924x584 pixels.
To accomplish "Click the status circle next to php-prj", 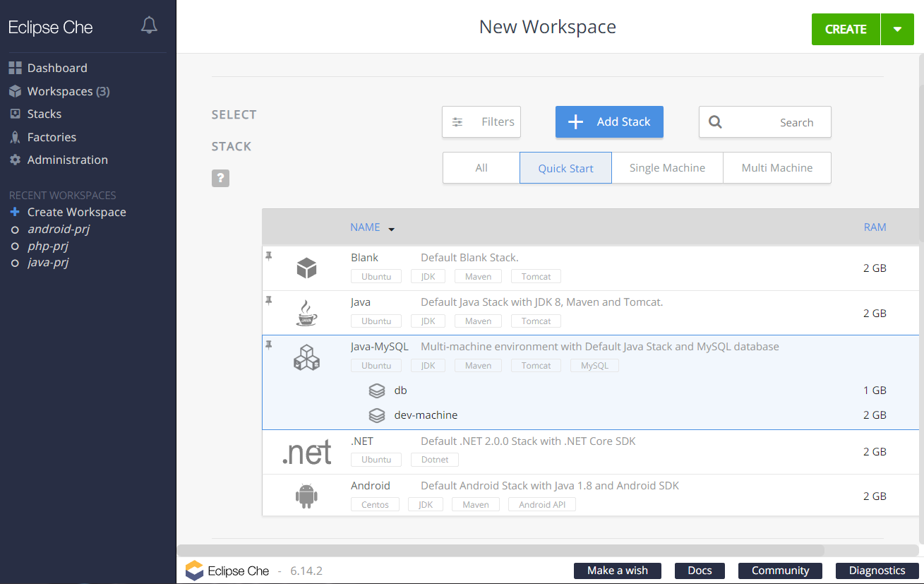I will tap(15, 246).
